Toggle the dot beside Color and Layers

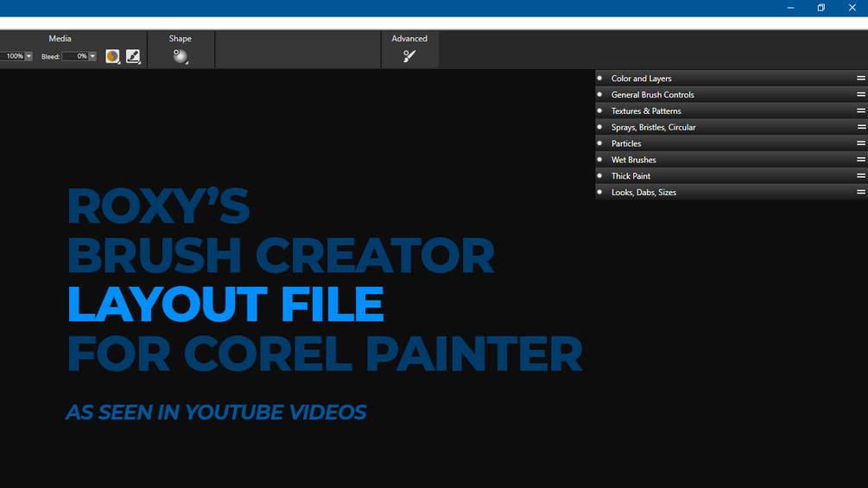click(599, 79)
